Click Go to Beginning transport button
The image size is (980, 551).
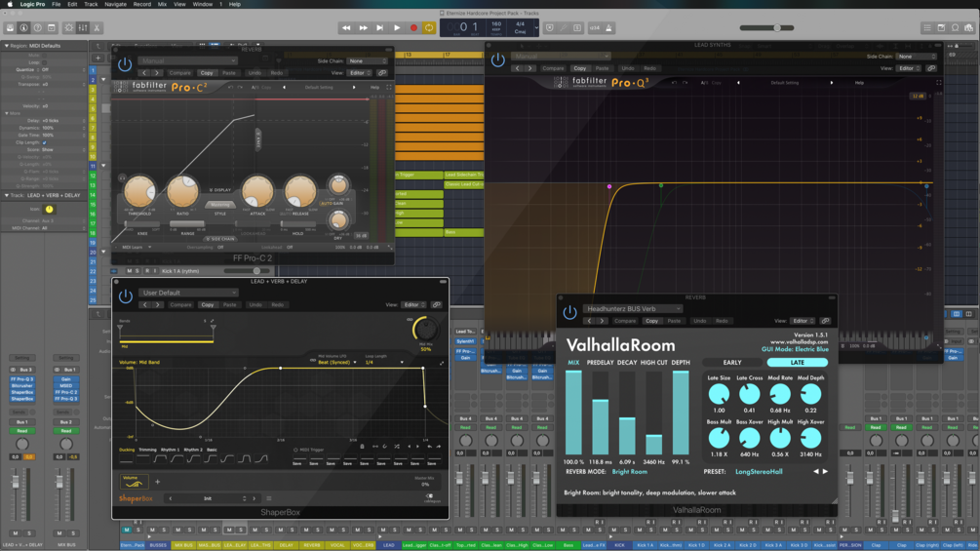pyautogui.click(x=379, y=27)
